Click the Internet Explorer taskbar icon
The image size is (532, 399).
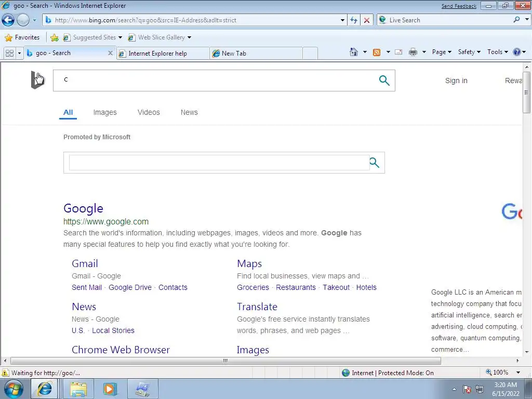pyautogui.click(x=45, y=389)
